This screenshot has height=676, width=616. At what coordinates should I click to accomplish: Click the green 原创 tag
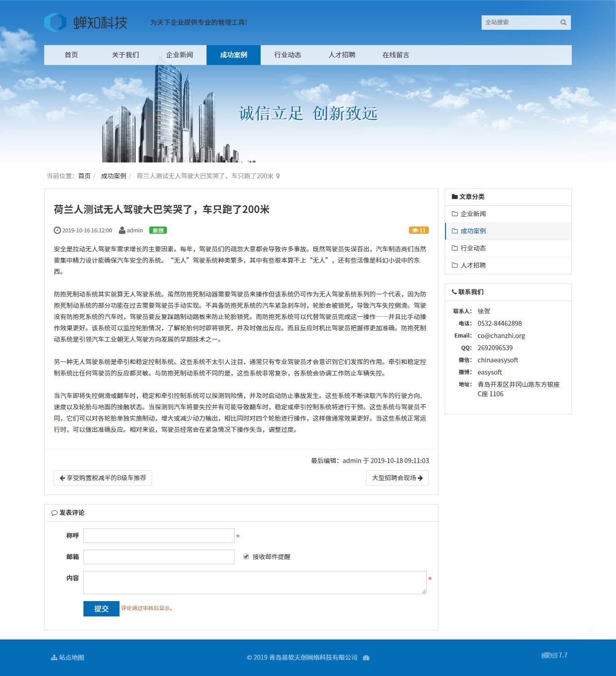coord(158,230)
